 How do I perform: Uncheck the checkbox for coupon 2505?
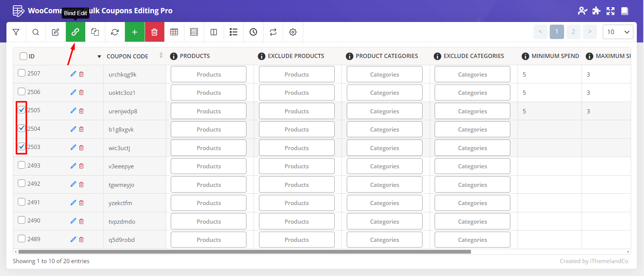22,110
